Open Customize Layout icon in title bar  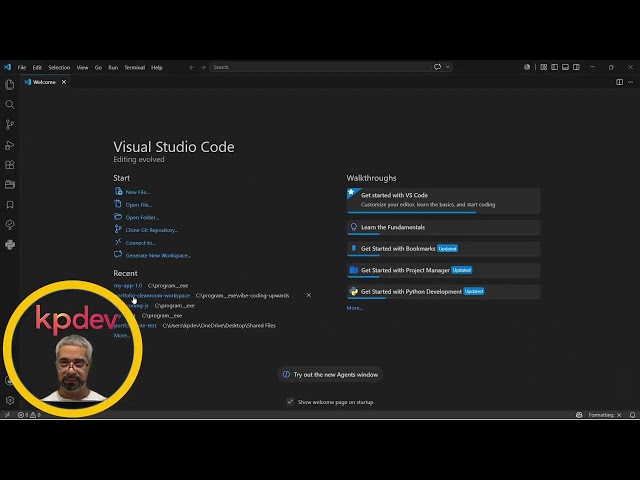coord(544,67)
